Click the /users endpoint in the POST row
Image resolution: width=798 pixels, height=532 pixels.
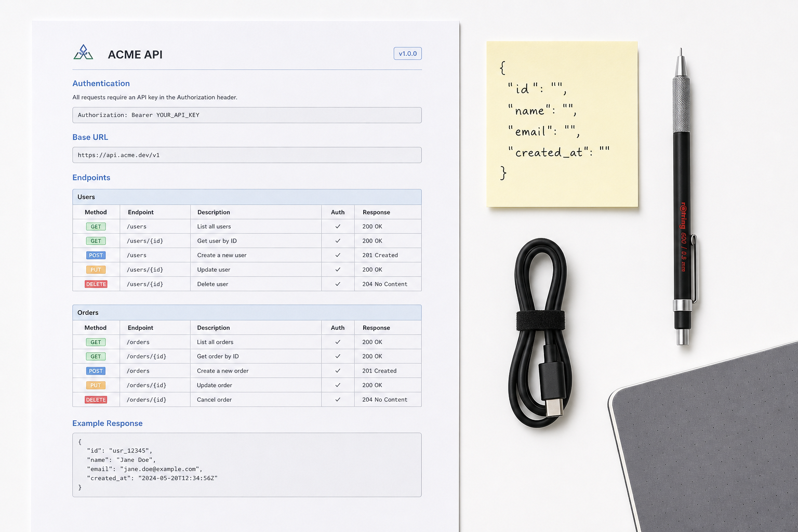click(x=137, y=255)
